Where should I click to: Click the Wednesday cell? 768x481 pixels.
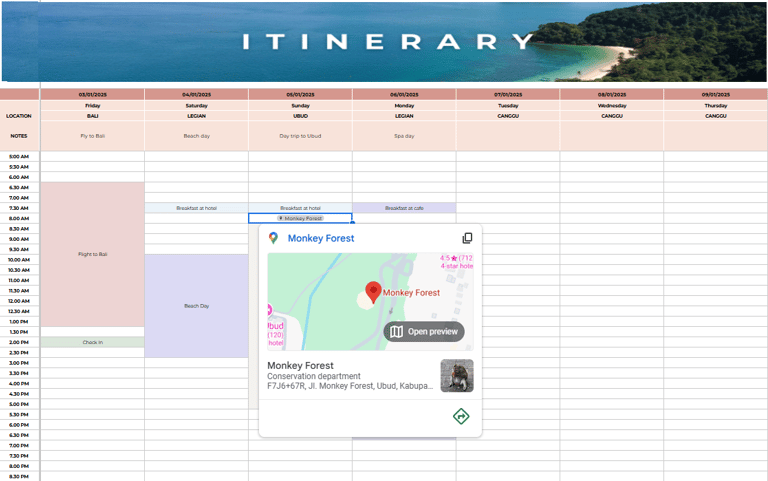point(612,105)
